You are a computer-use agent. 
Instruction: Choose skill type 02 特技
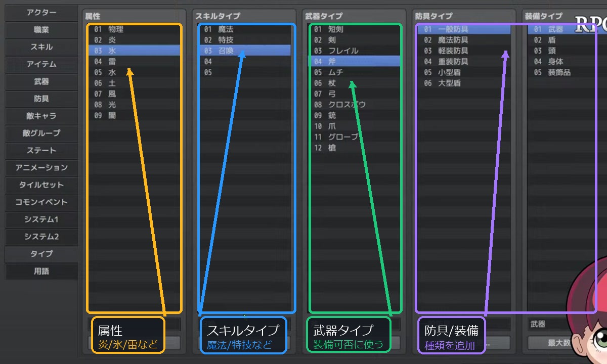(x=245, y=39)
